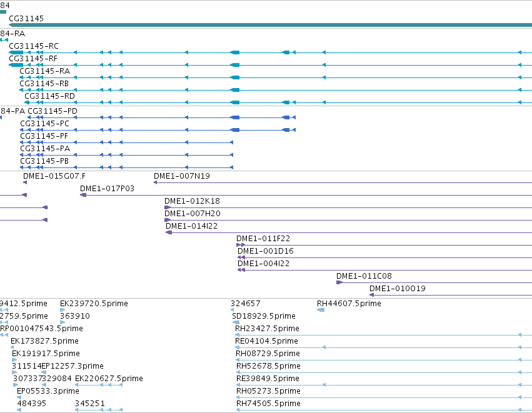Click EST RH05273.5prime
Screen dimensions: 532x413
click(269, 392)
